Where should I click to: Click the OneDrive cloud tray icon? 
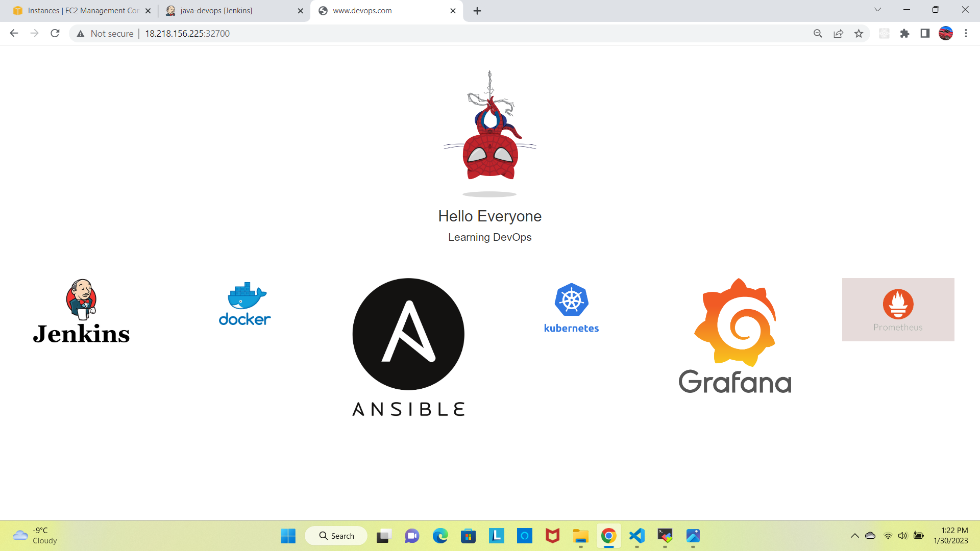[x=871, y=536]
